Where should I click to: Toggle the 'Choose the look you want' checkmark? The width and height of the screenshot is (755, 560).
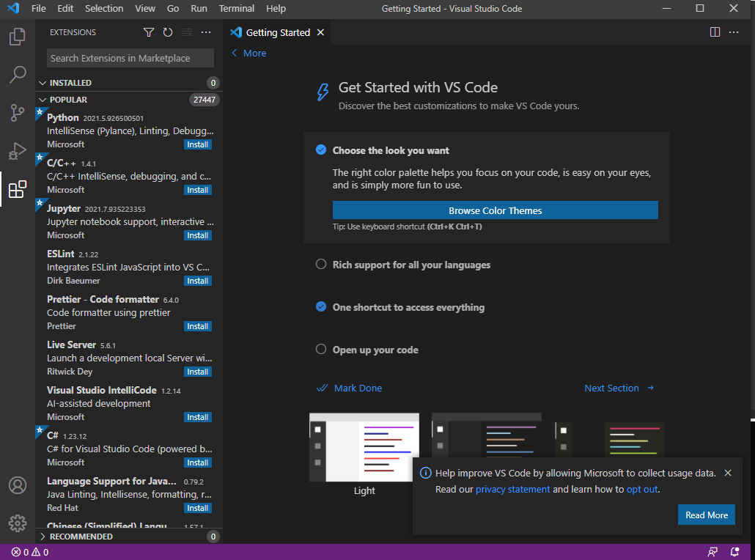(320, 150)
